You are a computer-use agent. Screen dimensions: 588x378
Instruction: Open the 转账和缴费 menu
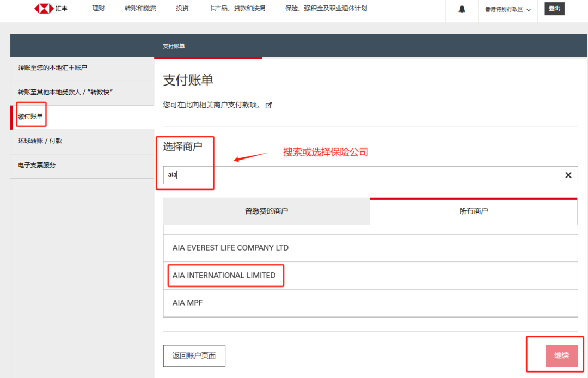(140, 9)
